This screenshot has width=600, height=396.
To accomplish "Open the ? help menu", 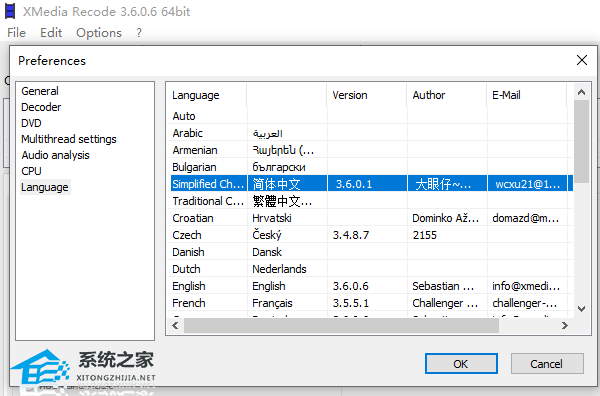I will 139,33.
